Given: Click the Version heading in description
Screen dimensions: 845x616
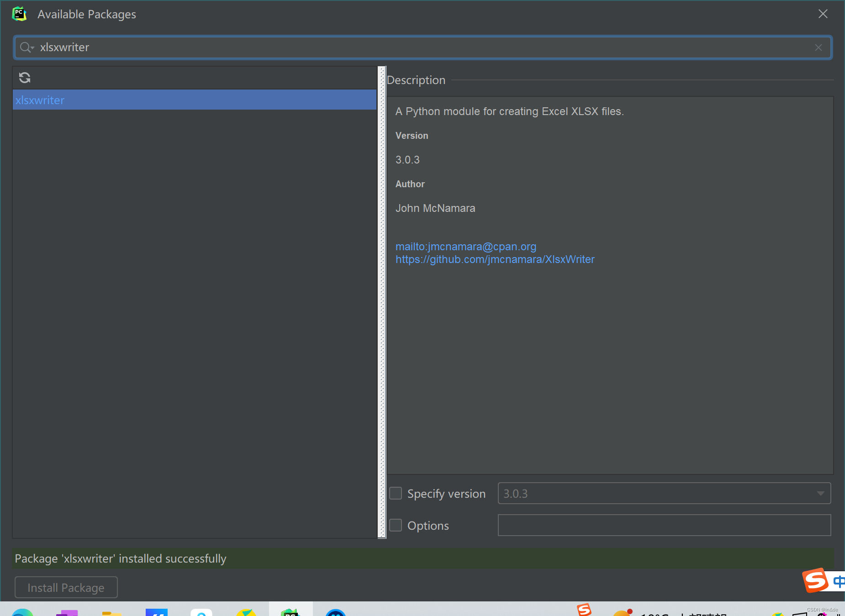Looking at the screenshot, I should [x=412, y=136].
